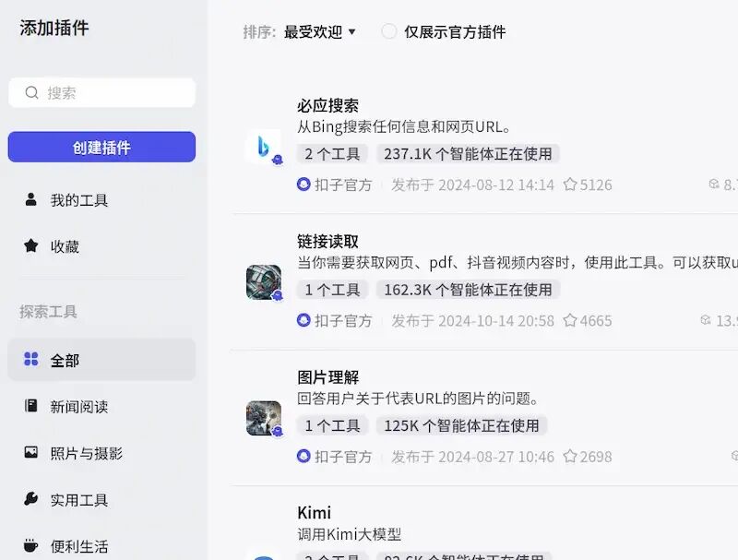Screen dimensions: 738x560
Task: Click the Favorites star icon
Action: [x=31, y=245]
